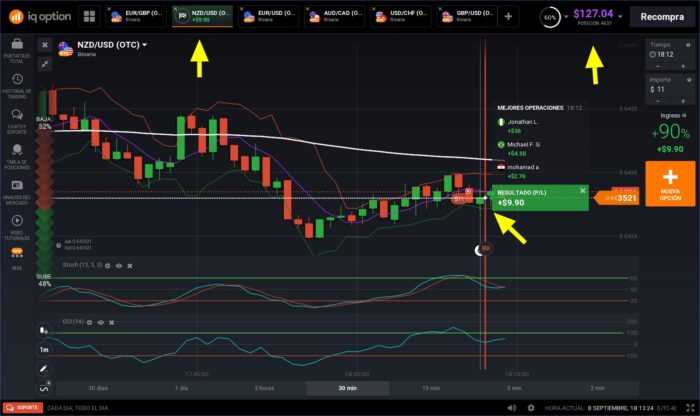
Task: Open Tabla de Posiciones leaderboard icon
Action: pos(17,157)
